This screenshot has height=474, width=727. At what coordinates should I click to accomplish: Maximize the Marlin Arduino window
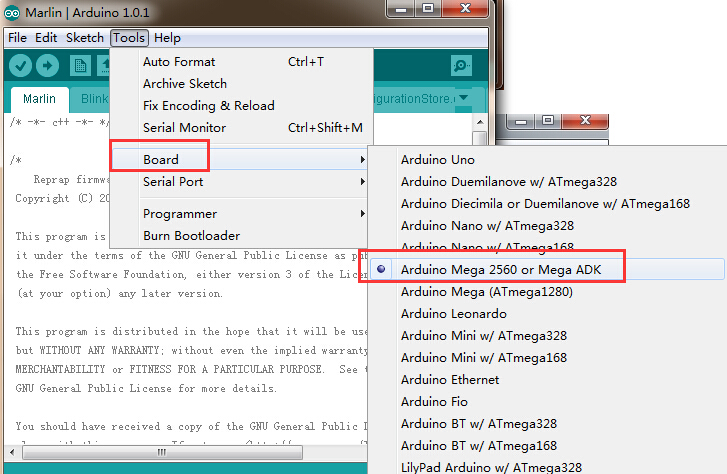coord(428,9)
